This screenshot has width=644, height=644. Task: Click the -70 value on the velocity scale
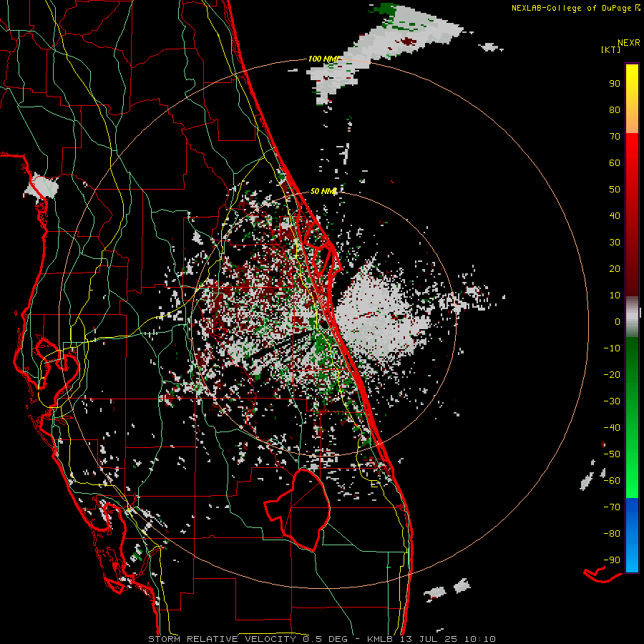[612, 507]
